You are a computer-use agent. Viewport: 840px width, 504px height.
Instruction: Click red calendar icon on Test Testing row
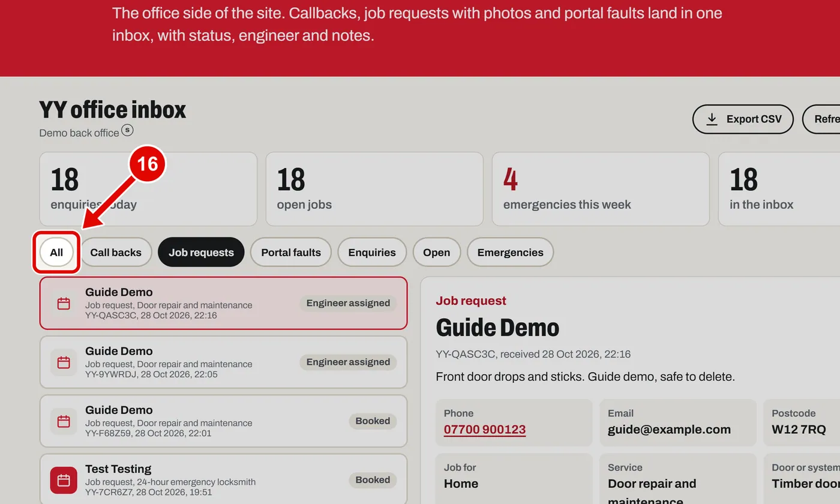[64, 480]
